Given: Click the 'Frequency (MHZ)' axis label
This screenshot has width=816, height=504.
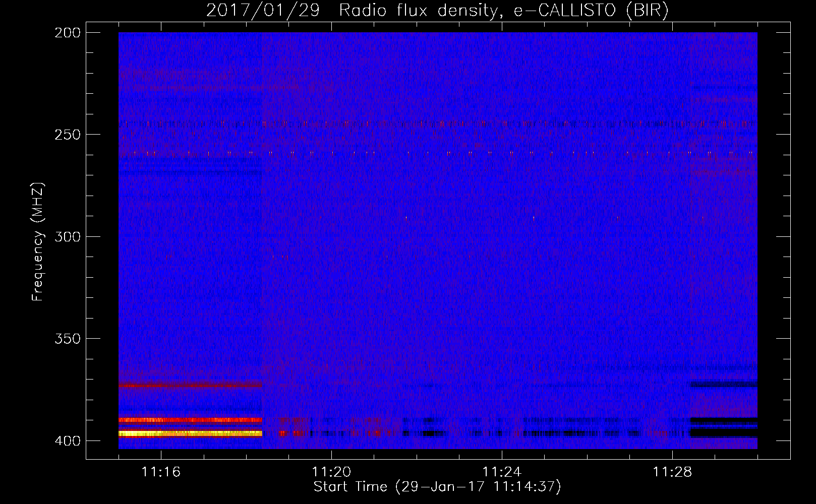Looking at the screenshot, I should coord(38,242).
